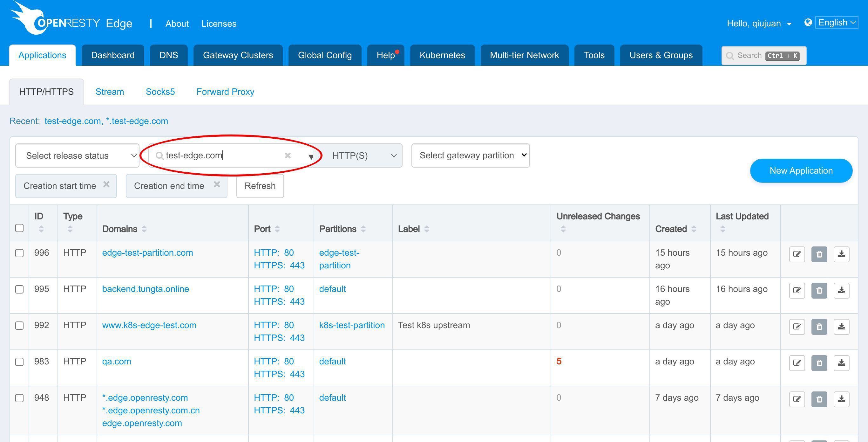Sort table by Port column
The height and width of the screenshot is (442, 868).
pyautogui.click(x=277, y=229)
